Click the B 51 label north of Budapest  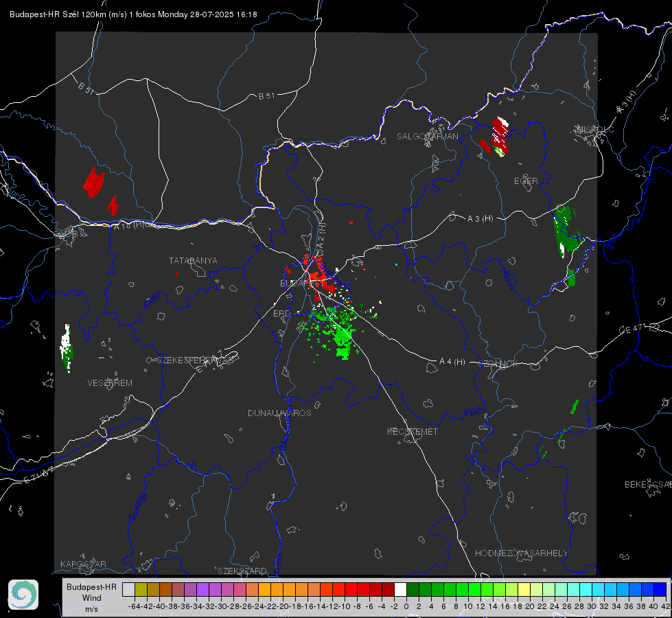click(x=266, y=96)
